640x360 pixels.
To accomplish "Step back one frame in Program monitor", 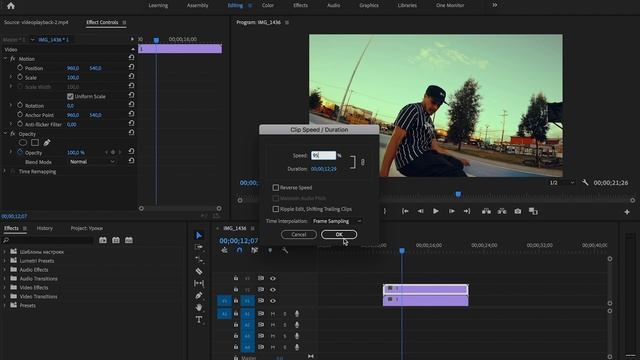I will pyautogui.click(x=420, y=211).
